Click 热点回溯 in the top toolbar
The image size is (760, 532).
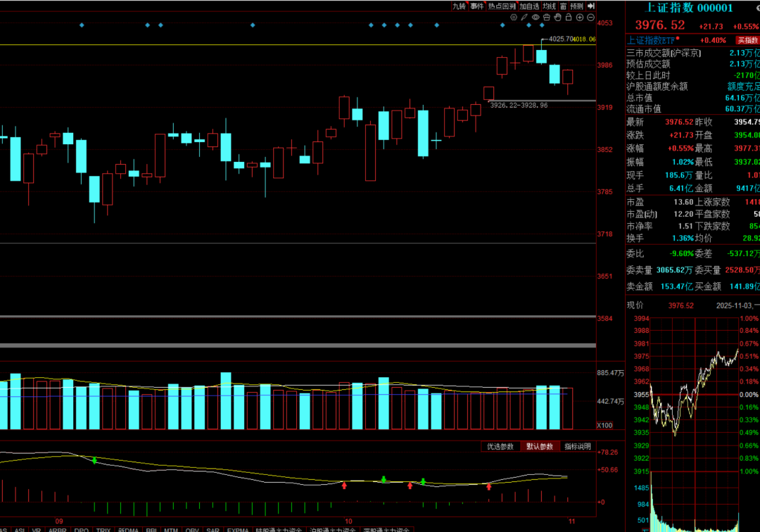click(502, 6)
